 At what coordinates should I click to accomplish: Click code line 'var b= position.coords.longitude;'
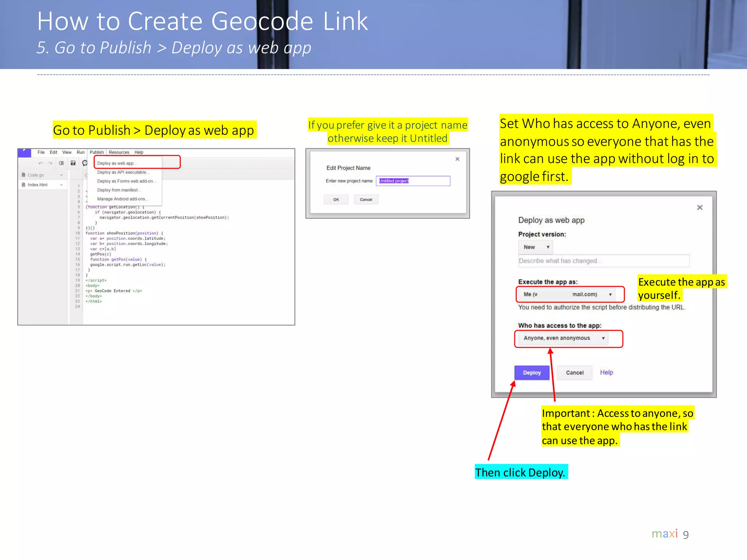coord(129,244)
